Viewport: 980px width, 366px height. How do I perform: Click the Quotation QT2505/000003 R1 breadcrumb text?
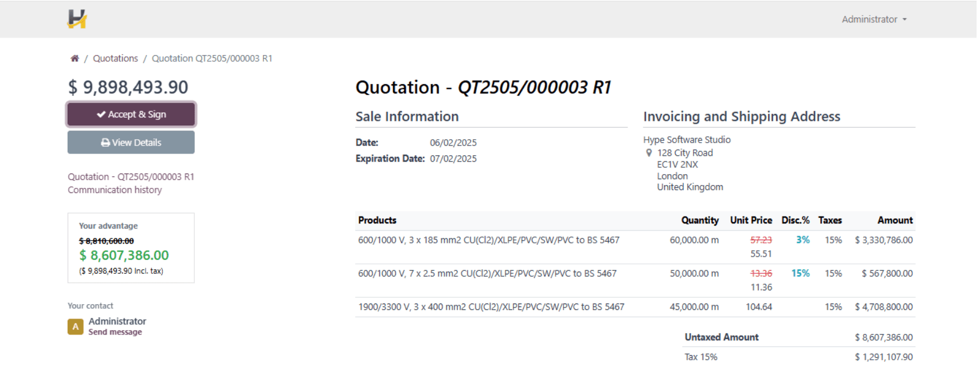click(x=212, y=58)
